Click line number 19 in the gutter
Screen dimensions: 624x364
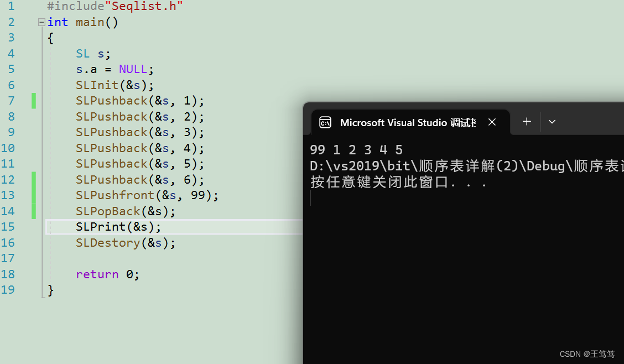[8, 290]
